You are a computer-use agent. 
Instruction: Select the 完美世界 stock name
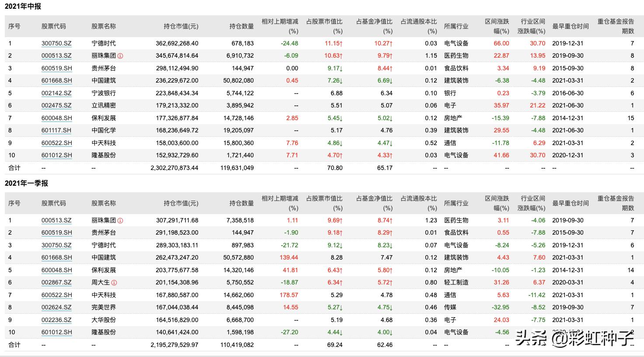point(104,307)
